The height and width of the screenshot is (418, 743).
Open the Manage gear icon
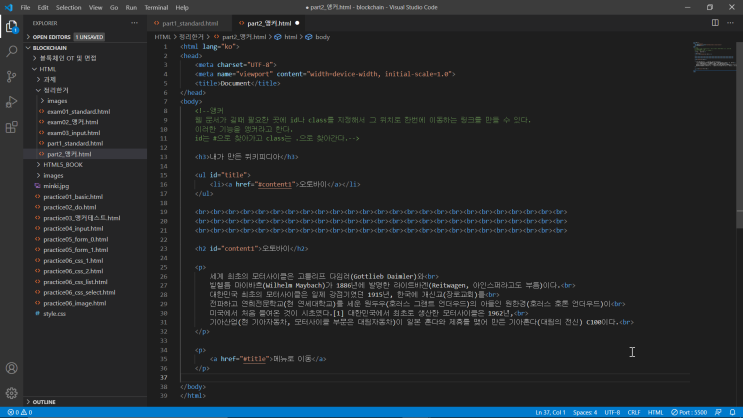[x=11, y=393]
